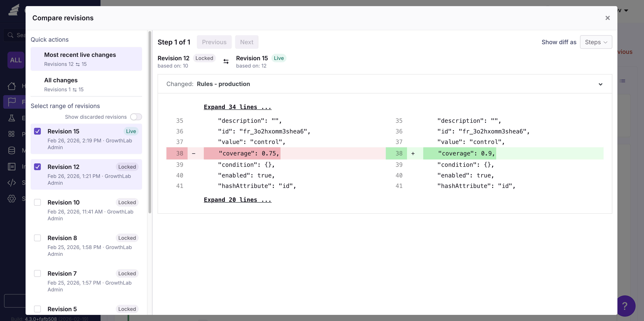644x321 pixels.
Task: Open the Settings gear icon
Action: click(12, 198)
